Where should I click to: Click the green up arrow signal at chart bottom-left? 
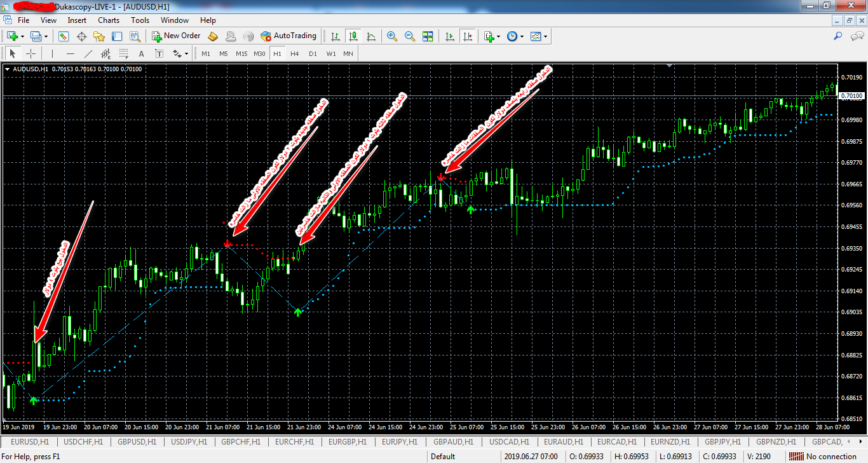pyautogui.click(x=34, y=399)
